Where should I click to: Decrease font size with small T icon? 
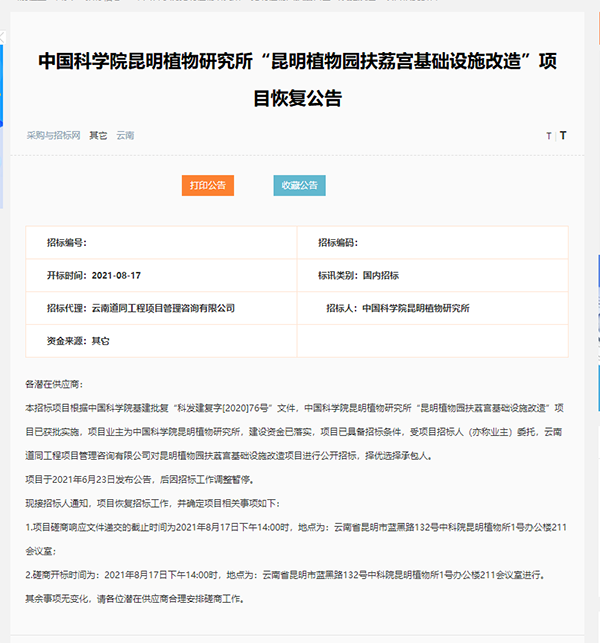coord(548,136)
